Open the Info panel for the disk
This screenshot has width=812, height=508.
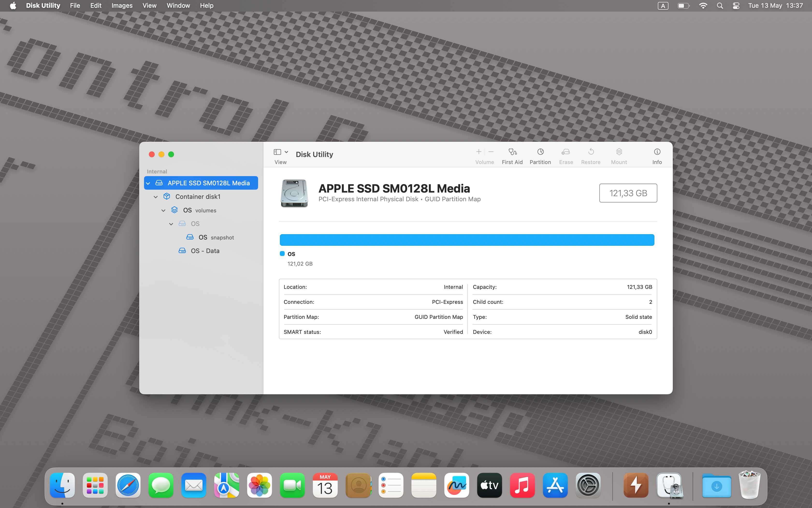(x=657, y=156)
